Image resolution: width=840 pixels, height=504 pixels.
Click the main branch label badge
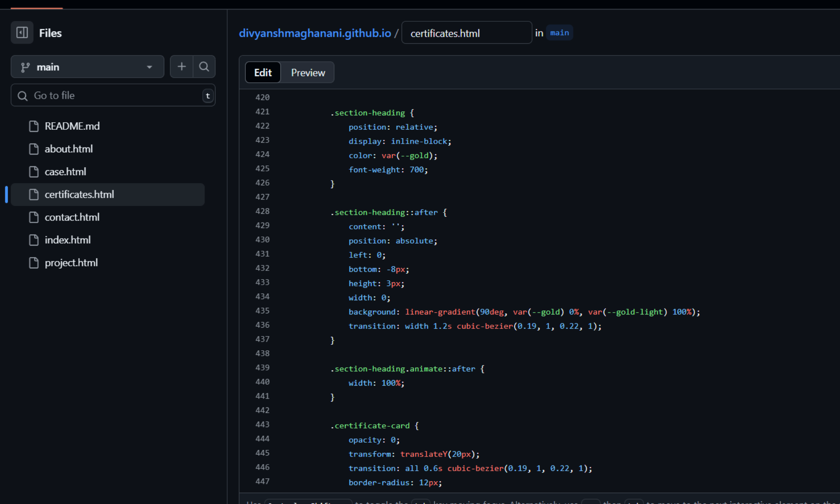(559, 33)
